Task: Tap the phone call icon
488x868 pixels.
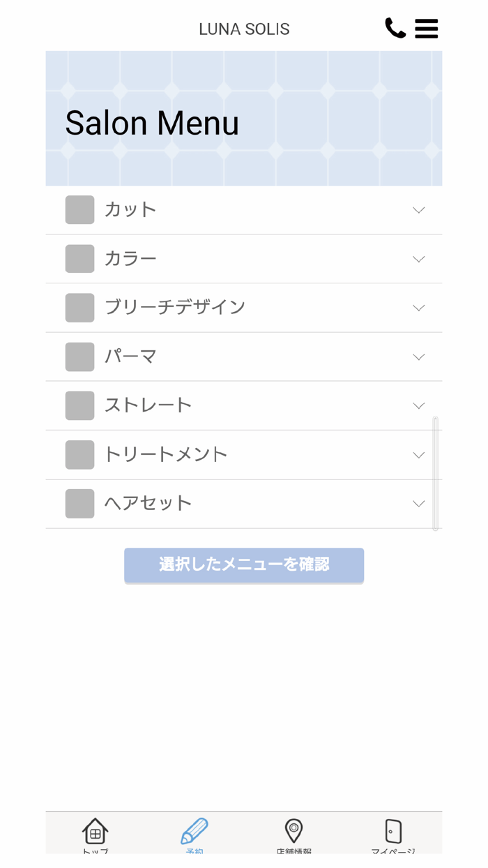Action: click(x=395, y=28)
